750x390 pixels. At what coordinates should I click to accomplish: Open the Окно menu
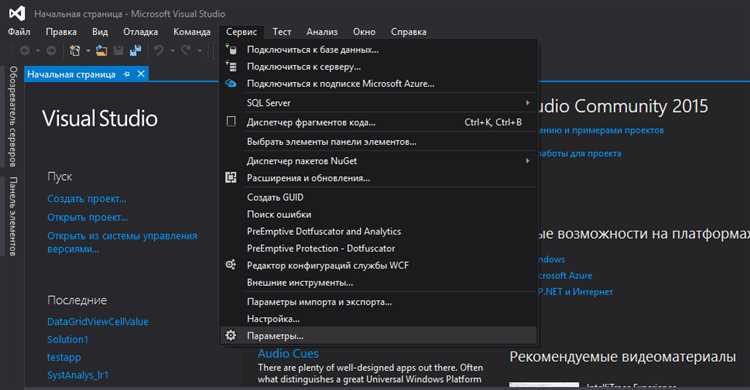pyautogui.click(x=364, y=32)
